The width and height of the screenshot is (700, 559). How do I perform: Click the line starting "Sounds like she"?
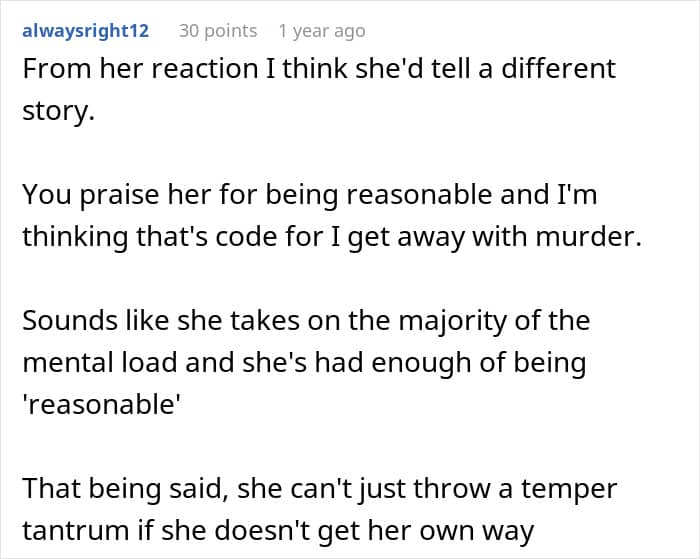(306, 321)
